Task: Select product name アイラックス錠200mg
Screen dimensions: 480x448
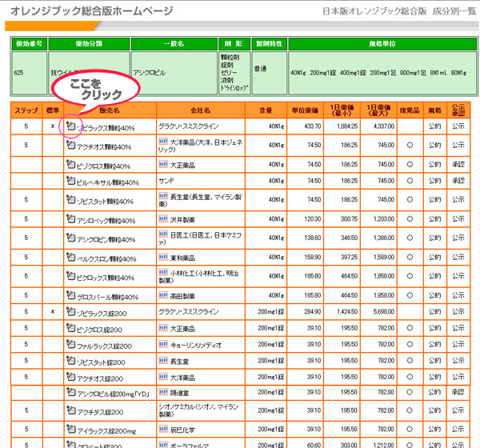Action: coord(106,431)
